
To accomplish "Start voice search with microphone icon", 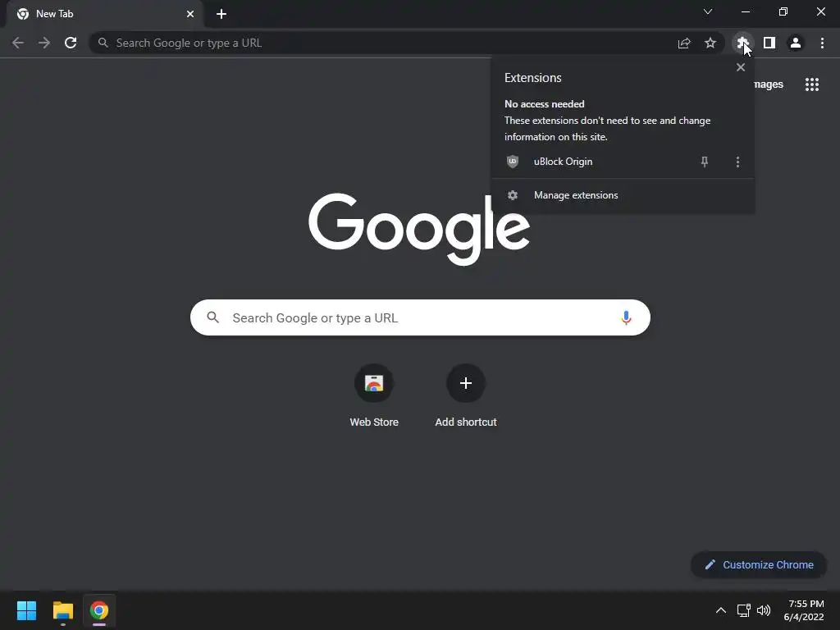I will coord(626,317).
